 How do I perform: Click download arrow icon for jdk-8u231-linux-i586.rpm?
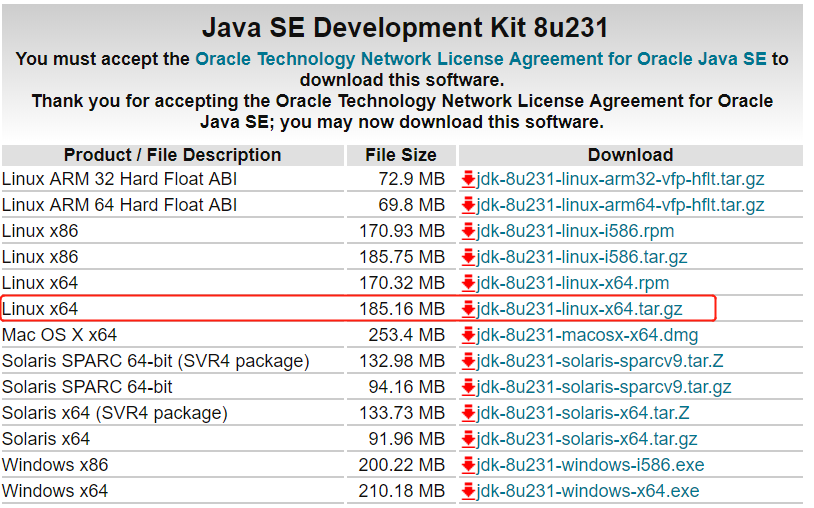tap(468, 231)
